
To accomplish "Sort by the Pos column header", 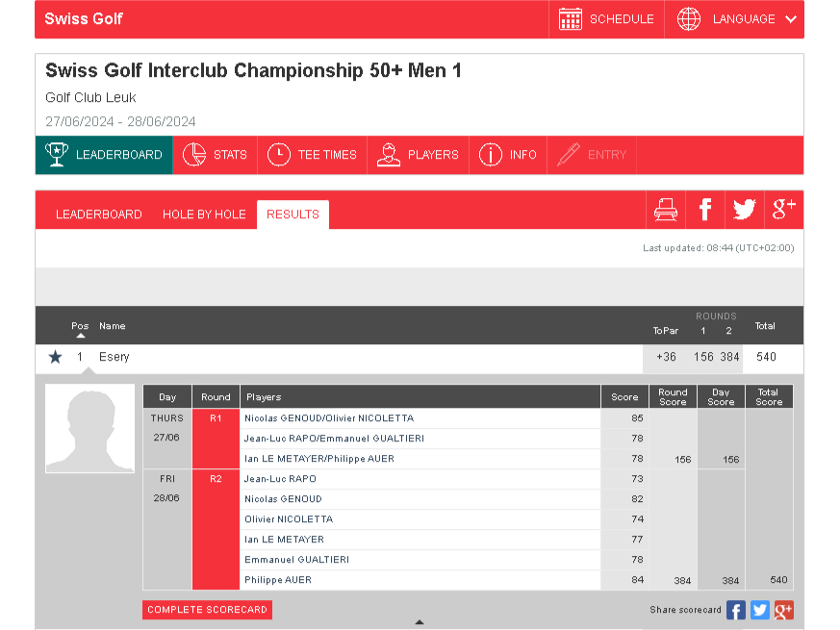I will tap(80, 326).
